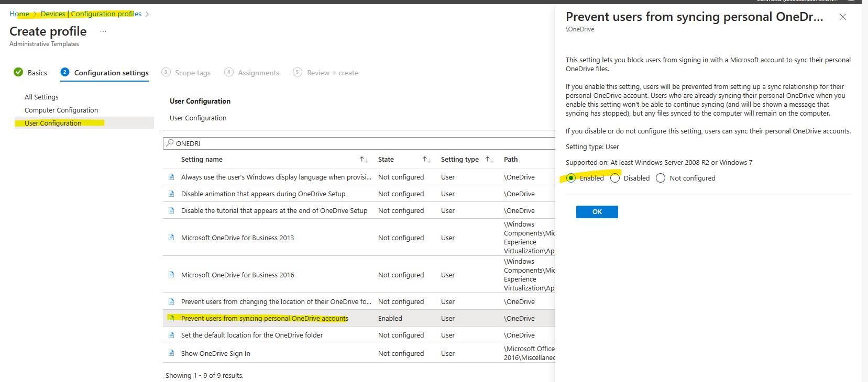Click the OK button
Image resolution: width=868 pixels, height=382 pixels.
tap(597, 211)
